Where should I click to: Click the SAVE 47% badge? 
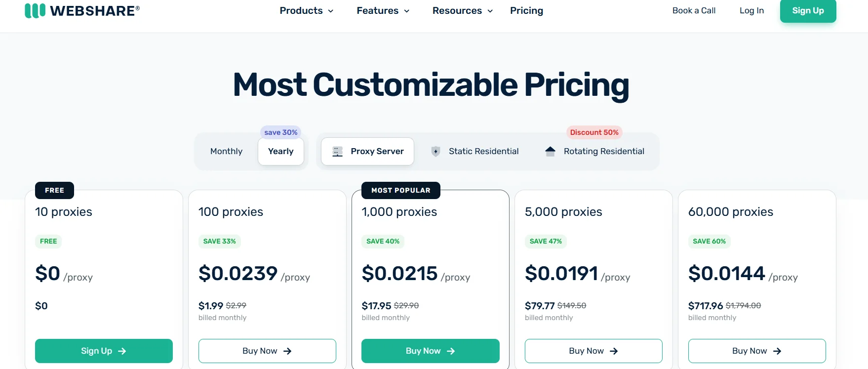(x=546, y=241)
